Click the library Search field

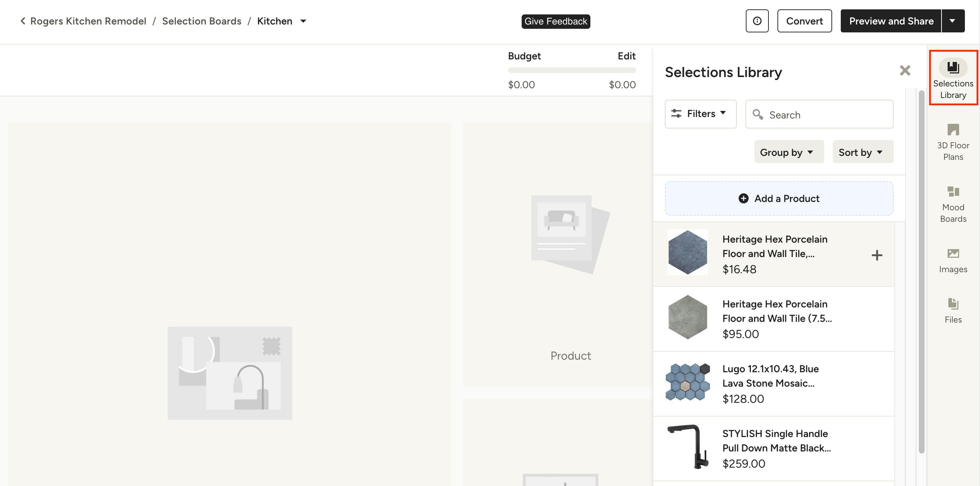point(826,114)
